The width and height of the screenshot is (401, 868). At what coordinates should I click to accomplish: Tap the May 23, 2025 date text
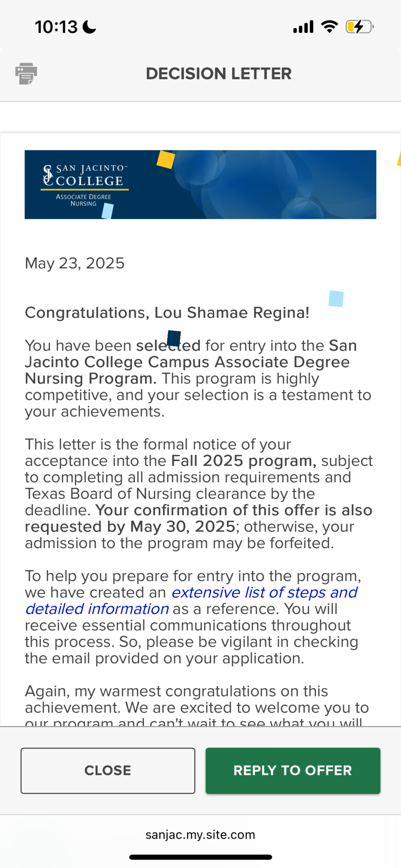click(75, 263)
